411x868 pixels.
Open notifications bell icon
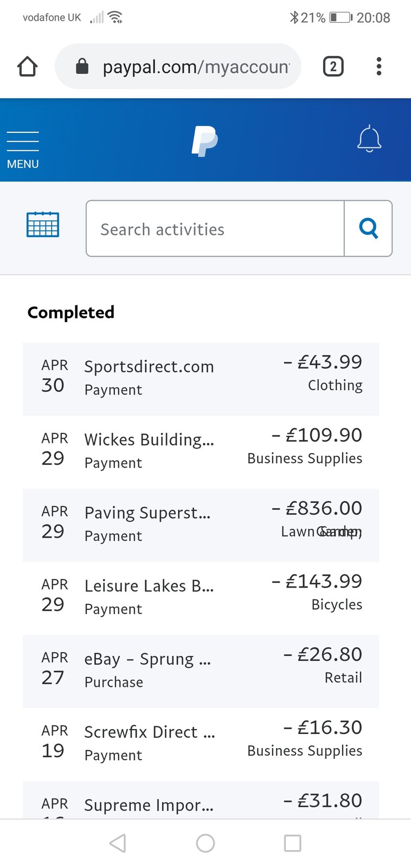369,139
